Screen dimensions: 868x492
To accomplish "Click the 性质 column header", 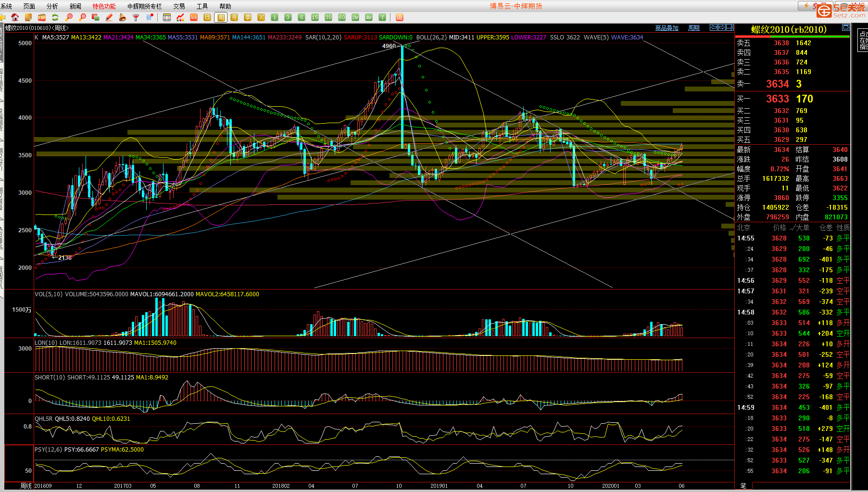I will [x=843, y=227].
